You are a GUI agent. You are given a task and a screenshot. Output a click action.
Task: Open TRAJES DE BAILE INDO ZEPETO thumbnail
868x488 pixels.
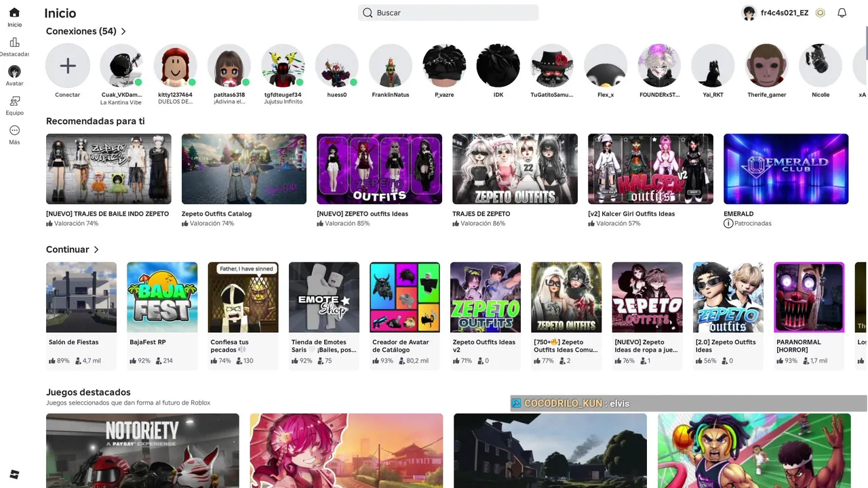point(108,169)
